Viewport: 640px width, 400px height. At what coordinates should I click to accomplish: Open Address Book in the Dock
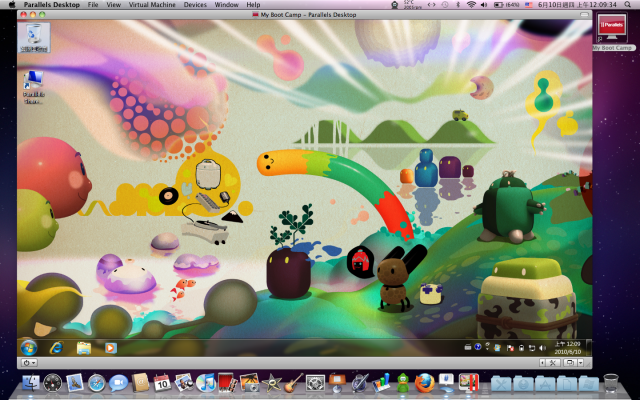[140, 383]
